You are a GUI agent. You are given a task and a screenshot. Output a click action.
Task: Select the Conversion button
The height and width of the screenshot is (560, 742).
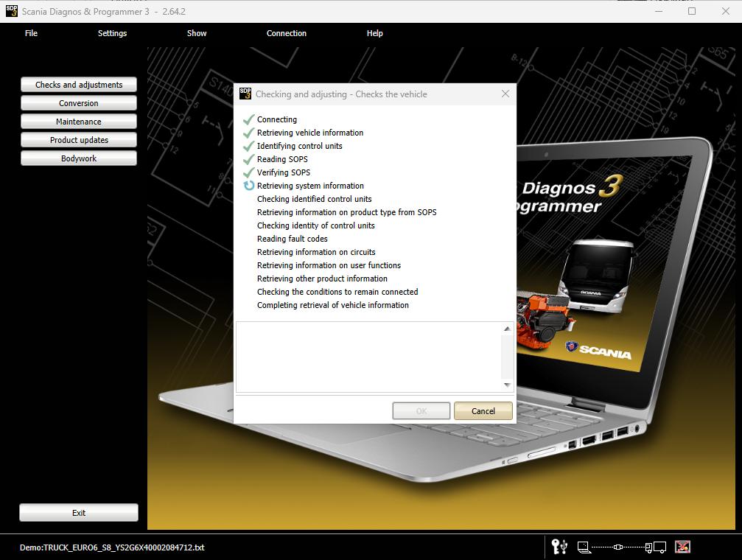[x=79, y=102]
